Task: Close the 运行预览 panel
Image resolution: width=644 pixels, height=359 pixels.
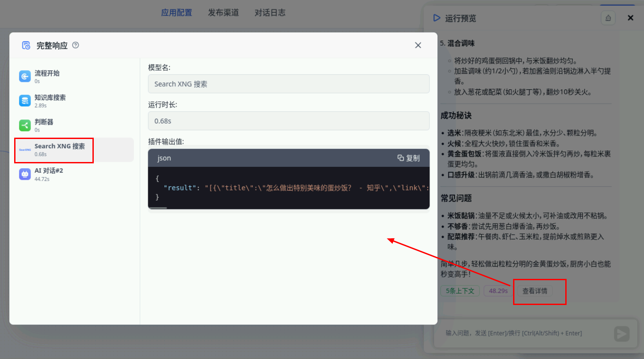Action: (x=631, y=18)
